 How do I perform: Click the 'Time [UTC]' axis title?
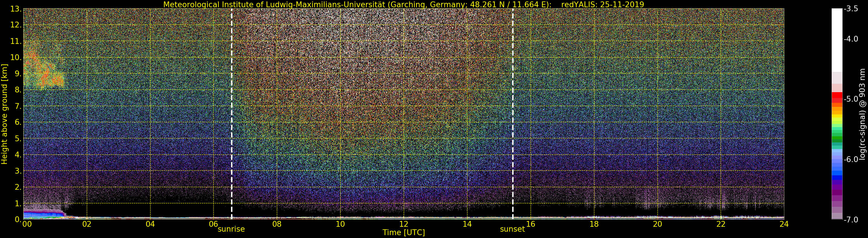click(x=404, y=232)
